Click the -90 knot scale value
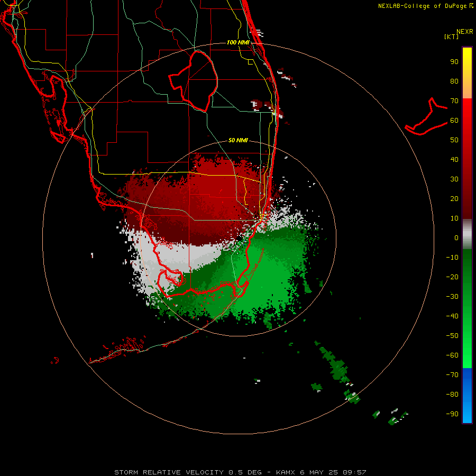The height and width of the screenshot is (476, 476). point(452,414)
